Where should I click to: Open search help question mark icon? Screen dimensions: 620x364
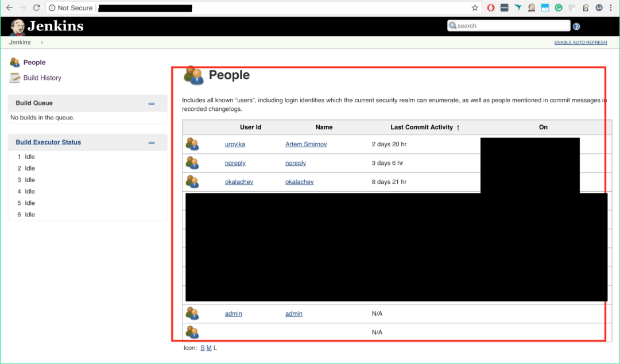pos(576,26)
